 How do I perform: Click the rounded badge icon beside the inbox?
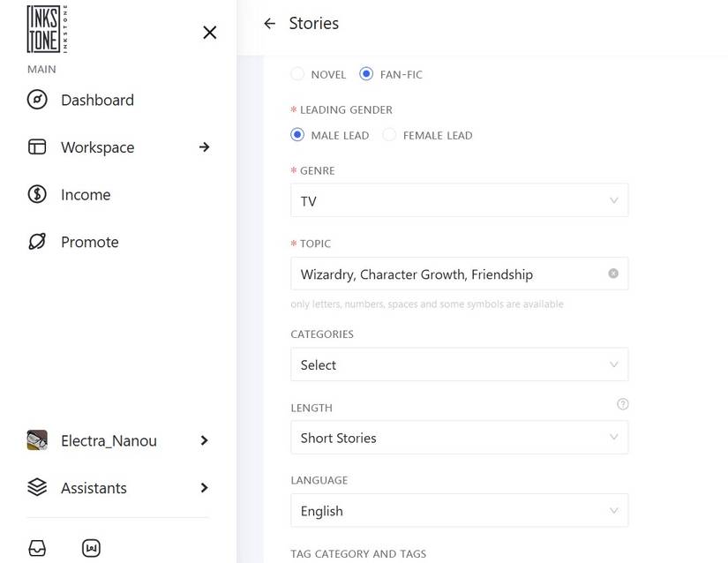(91, 548)
